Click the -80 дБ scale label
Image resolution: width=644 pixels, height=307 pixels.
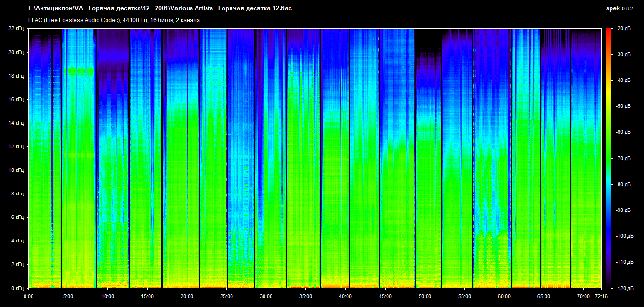pos(623,184)
